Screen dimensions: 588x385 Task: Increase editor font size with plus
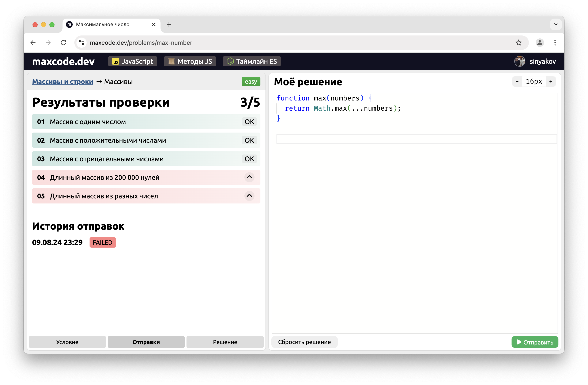(551, 81)
